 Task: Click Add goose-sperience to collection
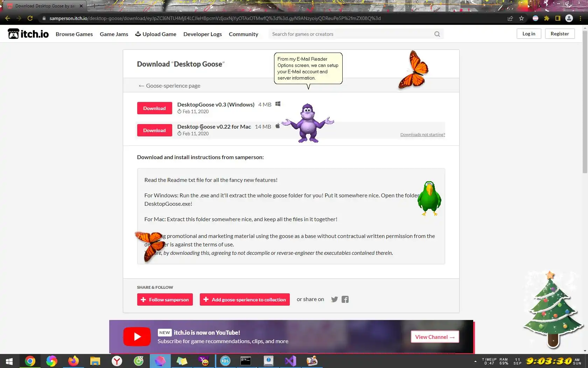pyautogui.click(x=245, y=300)
